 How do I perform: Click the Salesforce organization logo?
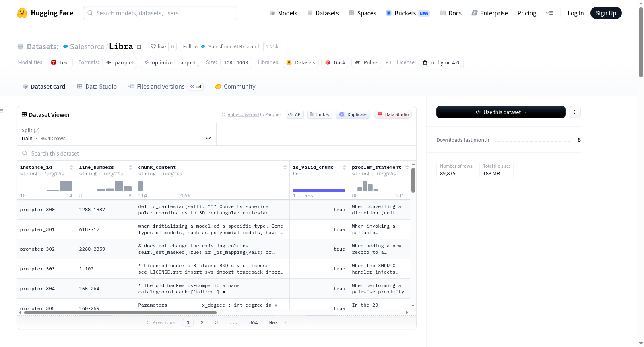[x=66, y=46]
